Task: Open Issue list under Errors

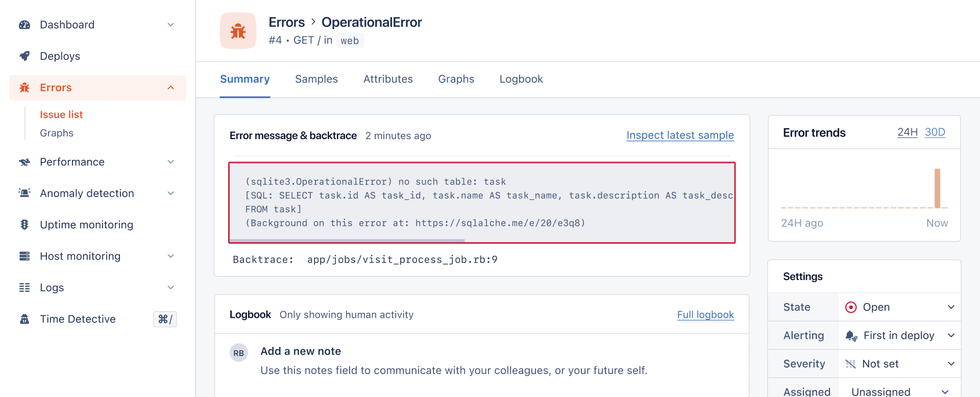Action: [61, 115]
